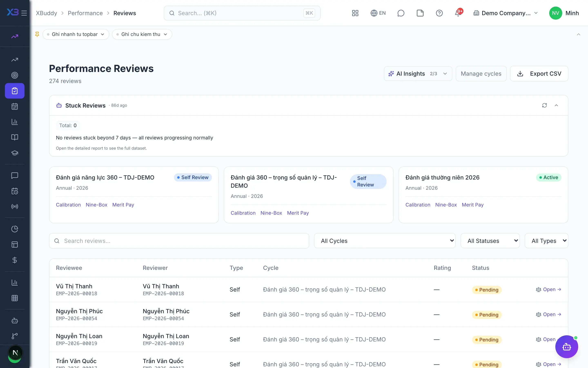588x368 pixels.
Task: Click the Manage cycles button
Action: click(x=481, y=74)
